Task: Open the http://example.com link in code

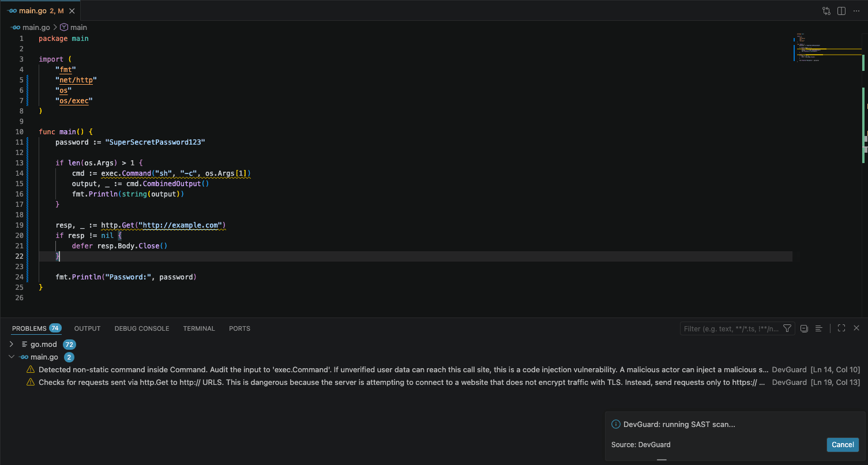Action: coord(179,225)
